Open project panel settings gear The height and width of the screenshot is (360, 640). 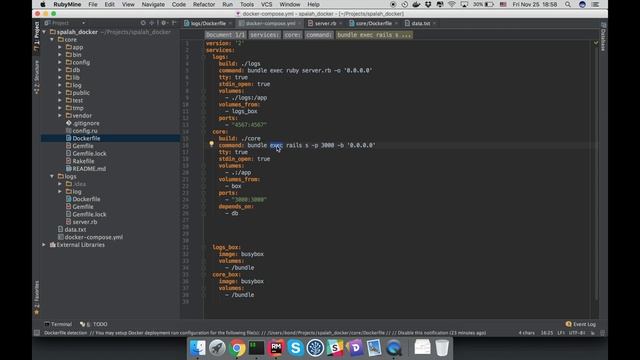[163, 23]
